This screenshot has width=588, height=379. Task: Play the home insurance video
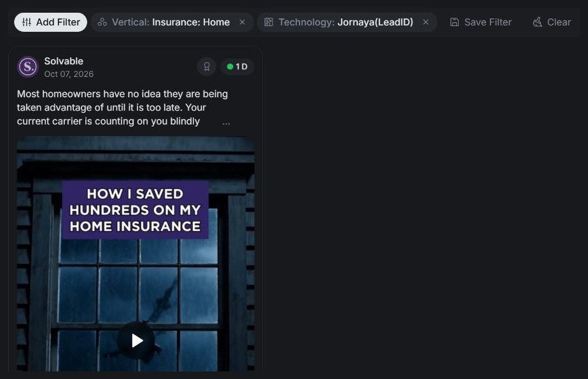click(136, 340)
